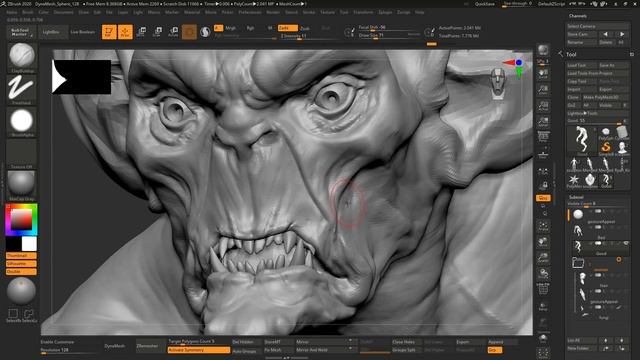Screen dimensions: 640x360
Task: Toggle the Line Fill PolyF icon
Action: 543,289
